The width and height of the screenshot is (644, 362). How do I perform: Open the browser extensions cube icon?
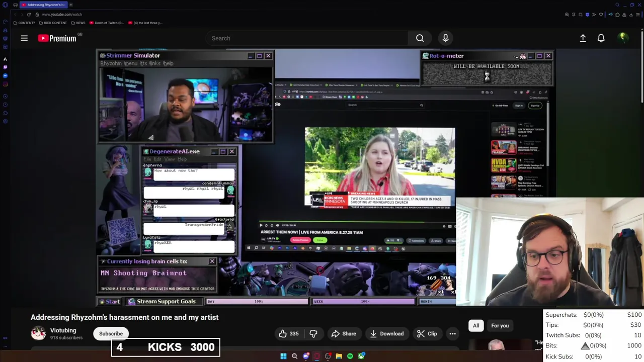(x=618, y=15)
